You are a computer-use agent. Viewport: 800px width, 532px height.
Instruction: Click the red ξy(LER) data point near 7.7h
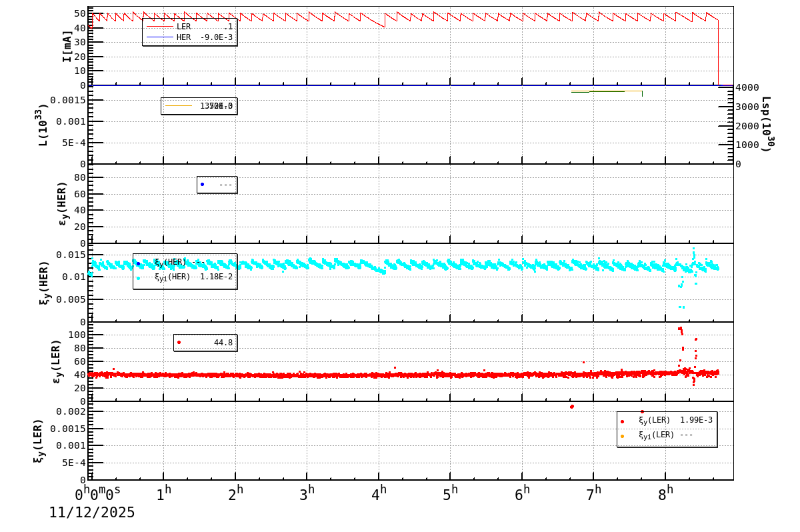642,411
